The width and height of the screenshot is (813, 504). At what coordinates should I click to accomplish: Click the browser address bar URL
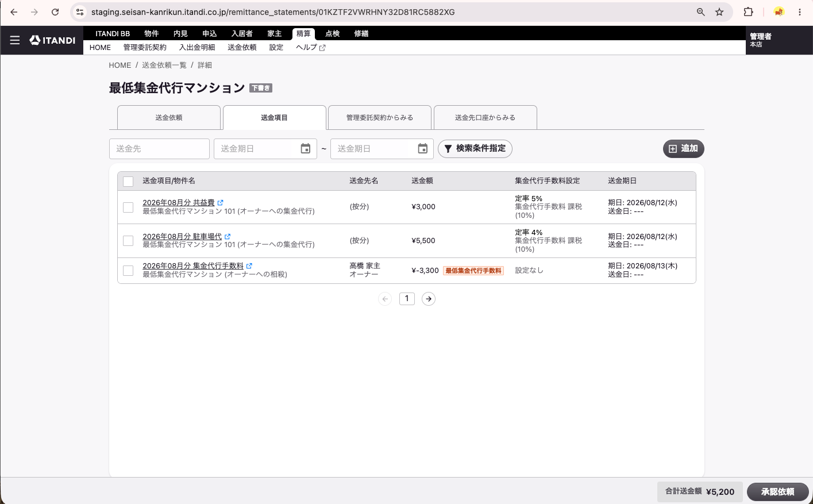(273, 12)
